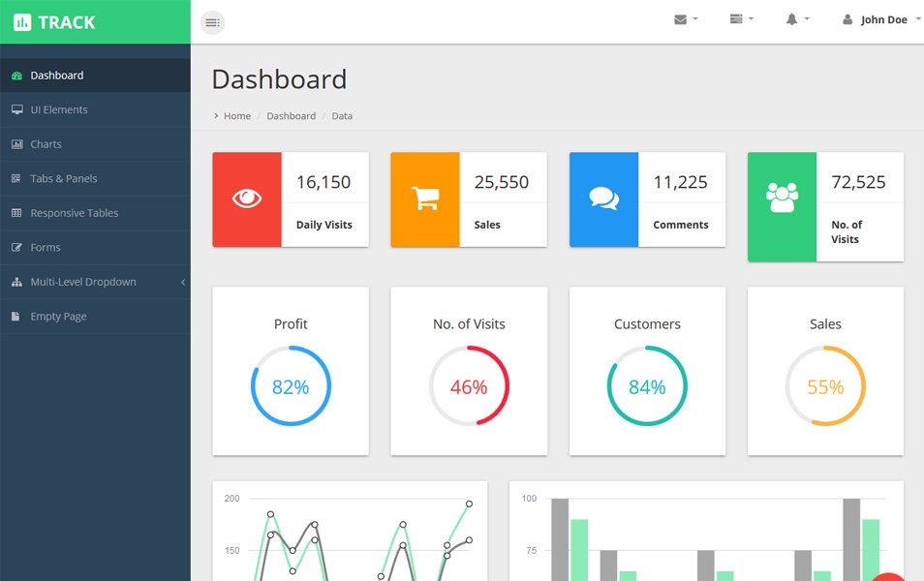This screenshot has height=581, width=924.
Task: Click the 72,525 visits value
Action: click(858, 182)
